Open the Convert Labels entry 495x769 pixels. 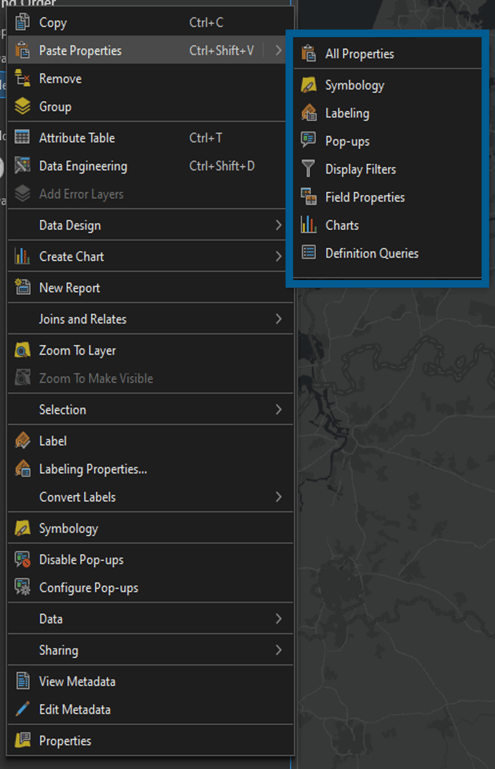pyautogui.click(x=151, y=497)
